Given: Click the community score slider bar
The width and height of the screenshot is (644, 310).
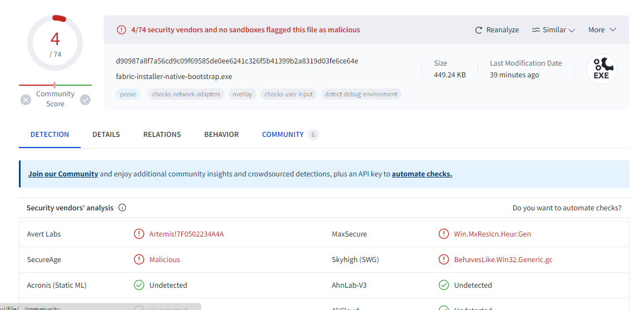Looking at the screenshot, I should [x=55, y=85].
